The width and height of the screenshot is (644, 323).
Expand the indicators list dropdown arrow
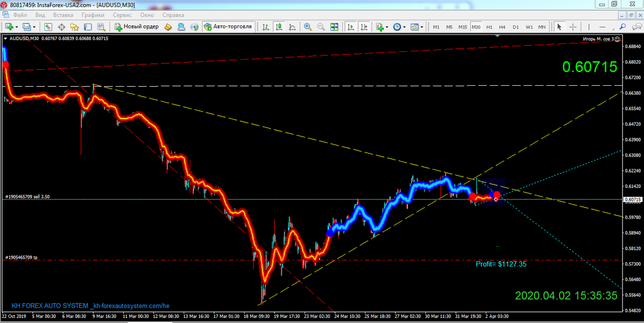387,27
